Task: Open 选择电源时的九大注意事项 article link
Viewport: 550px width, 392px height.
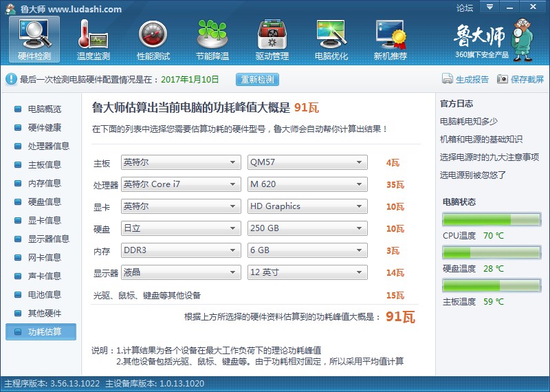Action: (489, 157)
